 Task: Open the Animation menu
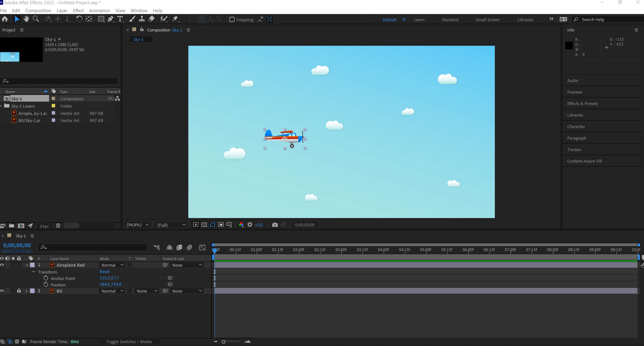click(x=99, y=10)
